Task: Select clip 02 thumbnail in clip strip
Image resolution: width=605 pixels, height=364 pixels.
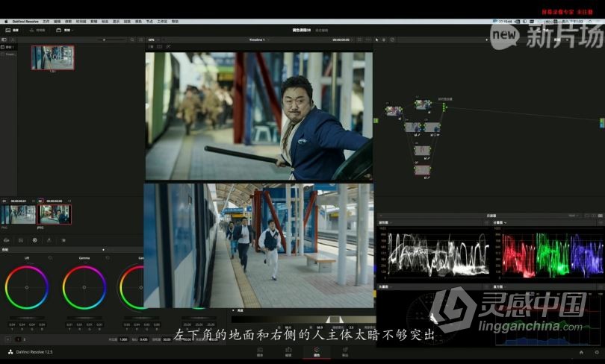Action: [x=54, y=215]
